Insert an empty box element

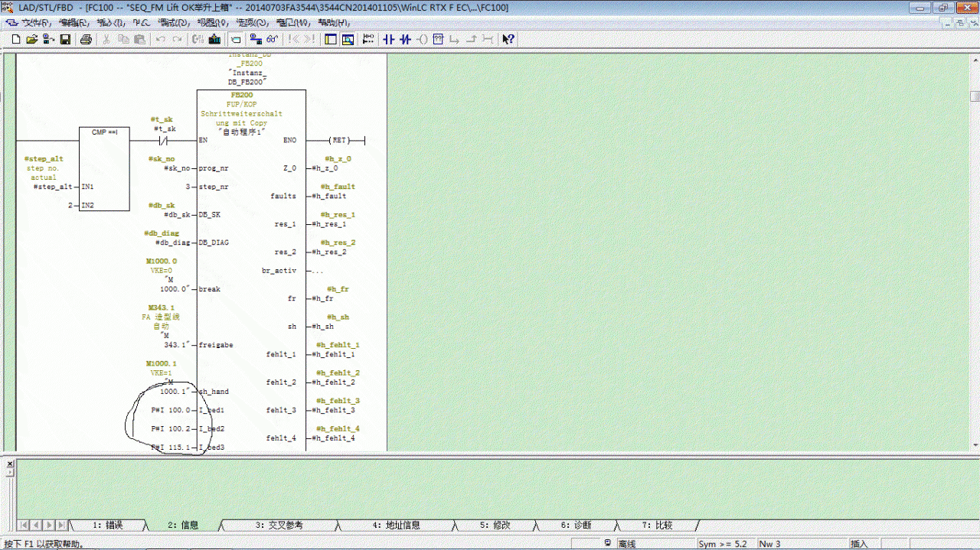[439, 39]
